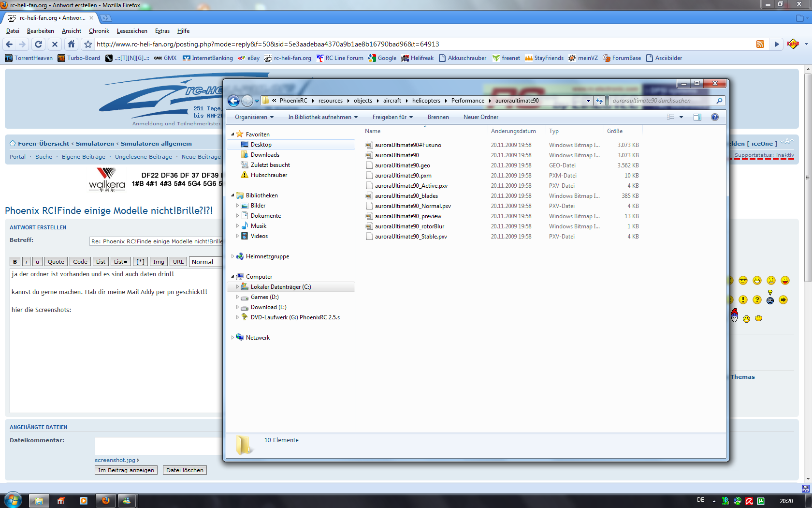Open the Organisieren dropdown

tap(254, 117)
